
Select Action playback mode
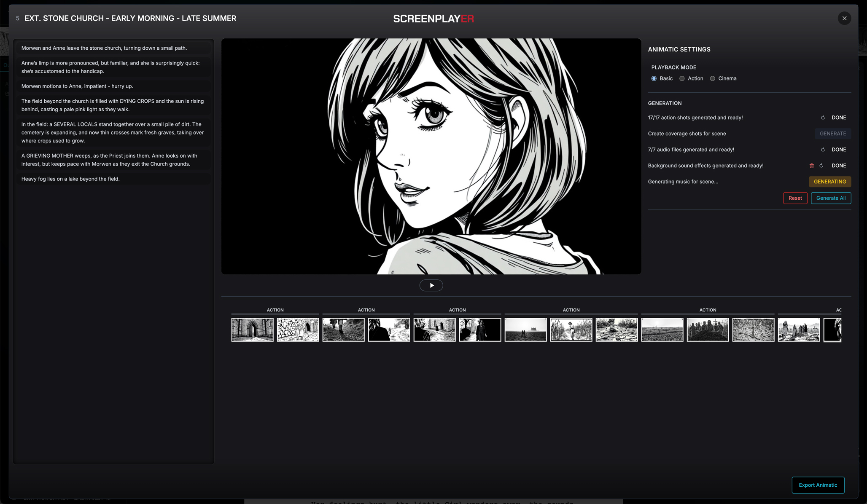(682, 78)
